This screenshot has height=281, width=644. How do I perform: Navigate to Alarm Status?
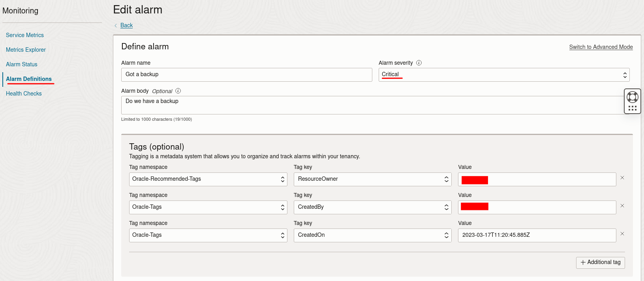pos(22,64)
